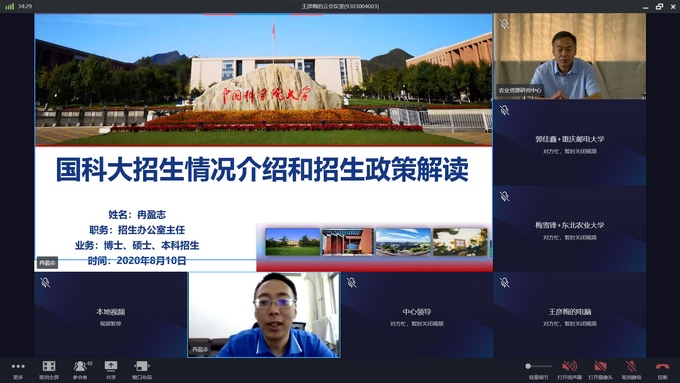Select the 冉盈志 speaker video tile
The image size is (680, 383).
point(264,315)
